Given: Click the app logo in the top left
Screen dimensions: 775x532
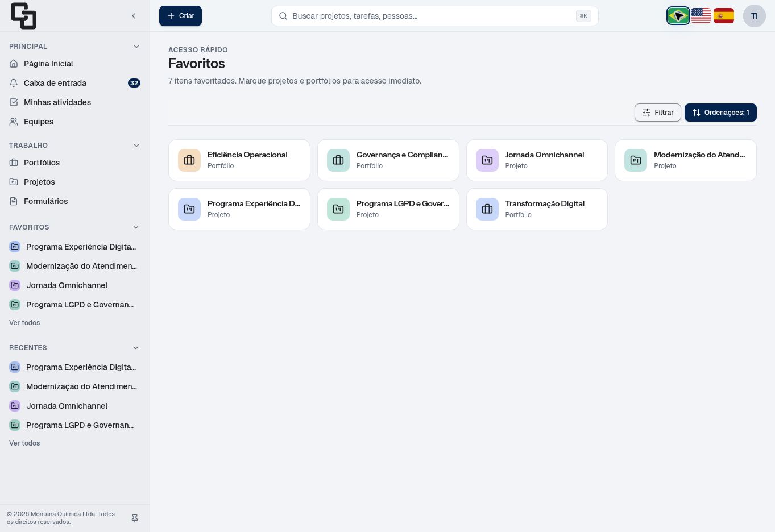Looking at the screenshot, I should coord(23,16).
